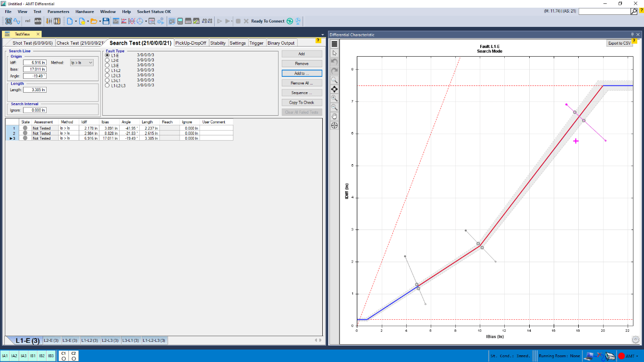Expand the new document dropdown arrow
Image resolution: width=644 pixels, height=362 pixels.
[75, 21]
